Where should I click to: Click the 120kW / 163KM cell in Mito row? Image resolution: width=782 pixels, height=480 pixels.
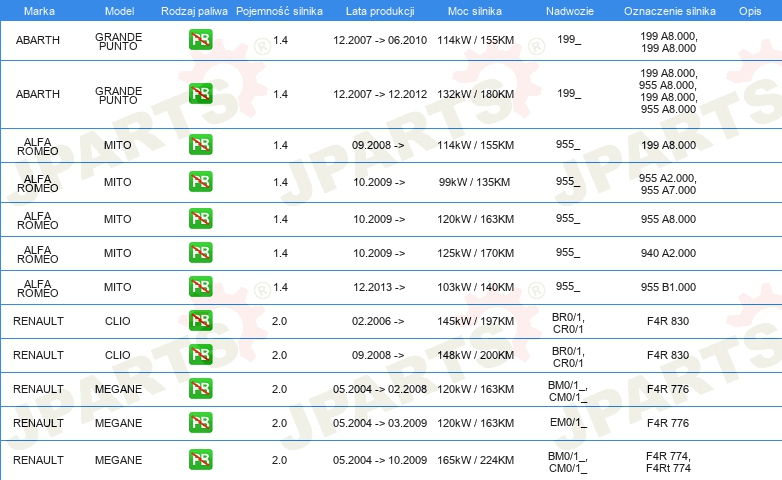click(x=475, y=219)
